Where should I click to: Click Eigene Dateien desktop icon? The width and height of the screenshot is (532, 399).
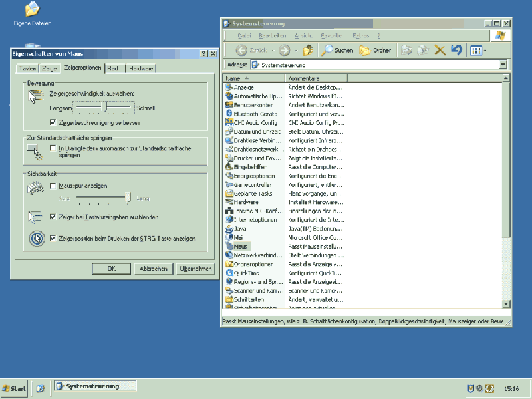pos(32,13)
